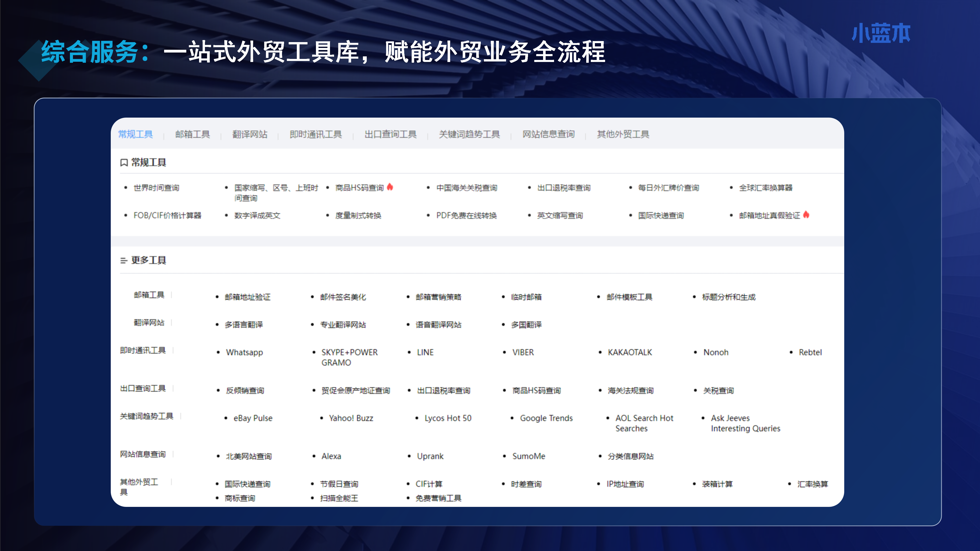Open the PDF免费在线转换 link
Viewport: 980px width, 551px height.
tap(467, 216)
